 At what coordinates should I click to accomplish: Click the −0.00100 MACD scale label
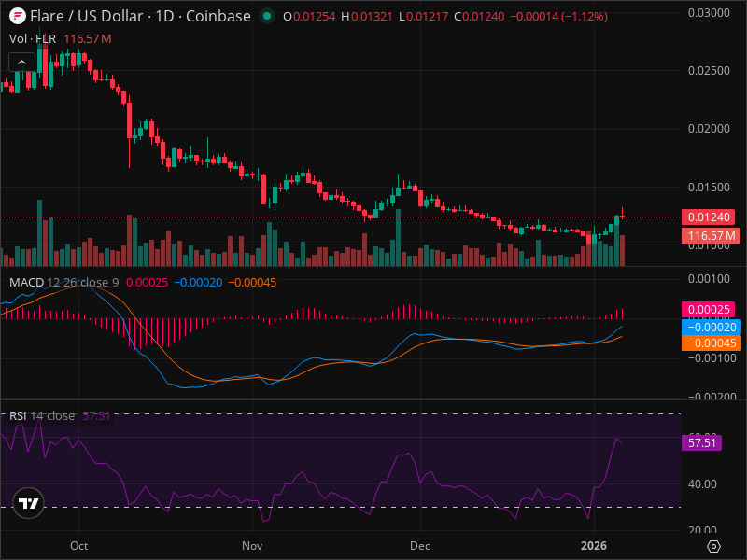coord(709,358)
